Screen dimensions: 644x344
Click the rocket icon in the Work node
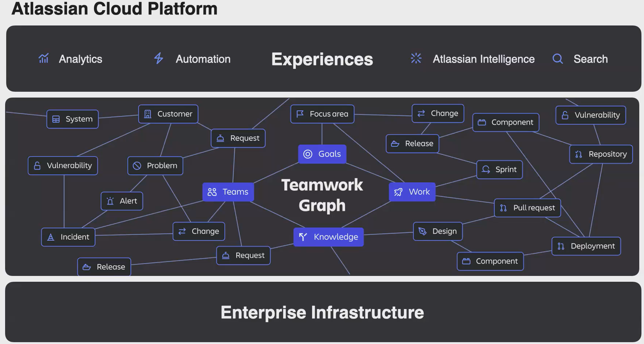point(398,192)
